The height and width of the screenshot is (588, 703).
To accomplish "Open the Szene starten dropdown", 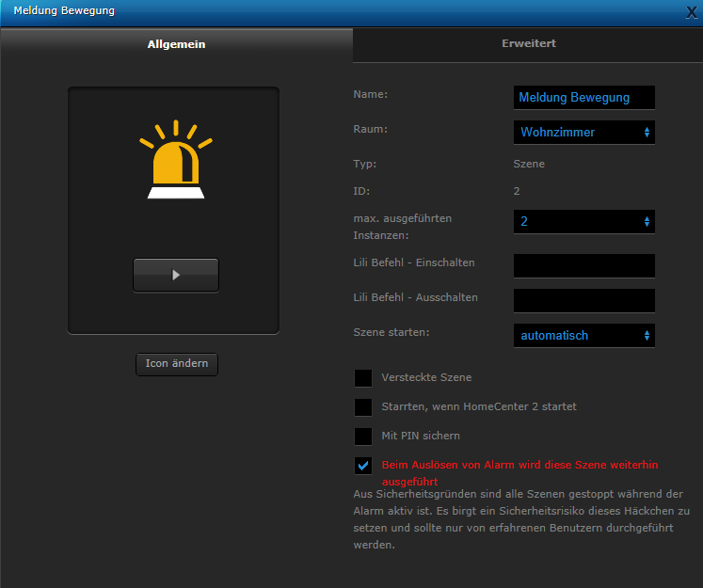I will point(583,336).
